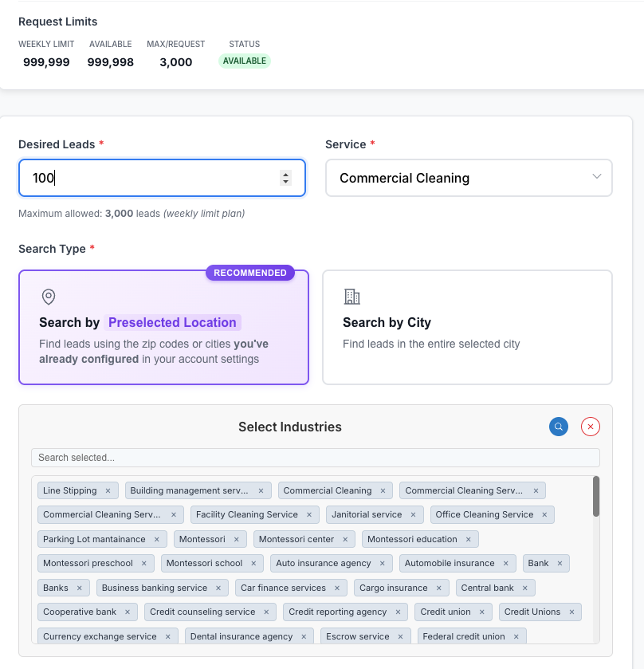Viewport: 644px width, 669px height.
Task: Remove the Bank tag
Action: [560, 563]
